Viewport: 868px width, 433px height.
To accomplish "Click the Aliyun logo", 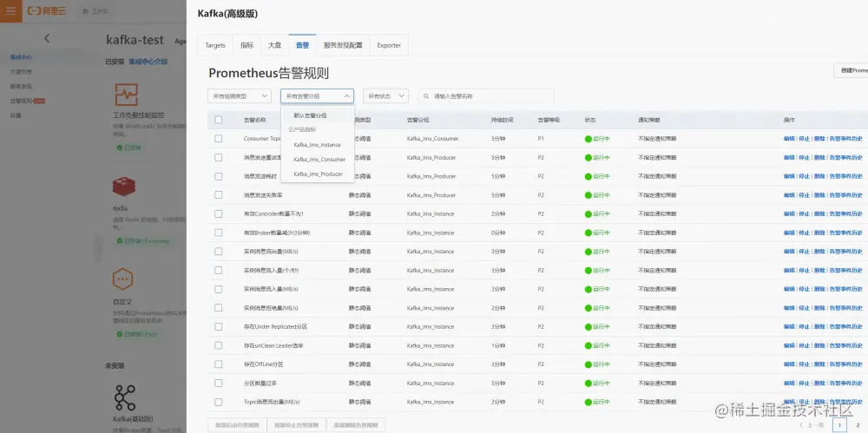I will coord(47,11).
